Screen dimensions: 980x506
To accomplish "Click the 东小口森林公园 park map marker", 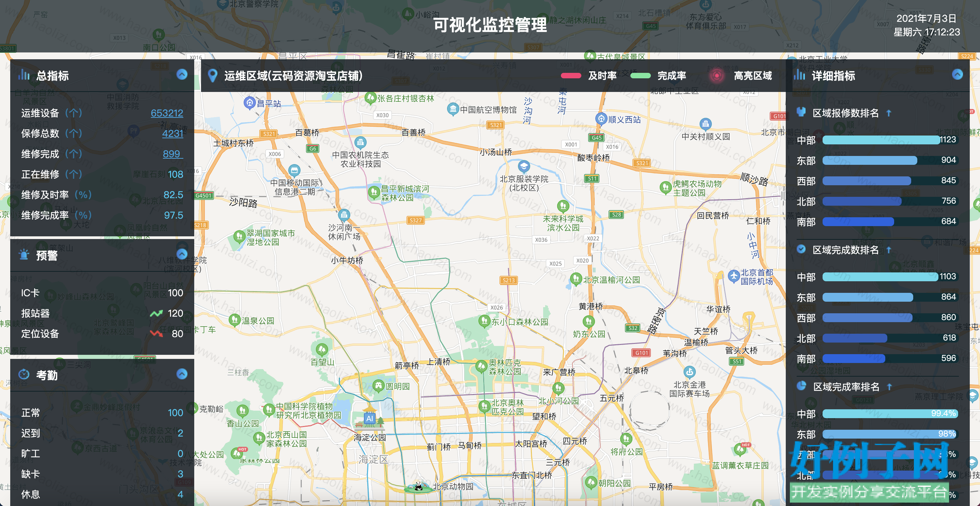I will [484, 321].
